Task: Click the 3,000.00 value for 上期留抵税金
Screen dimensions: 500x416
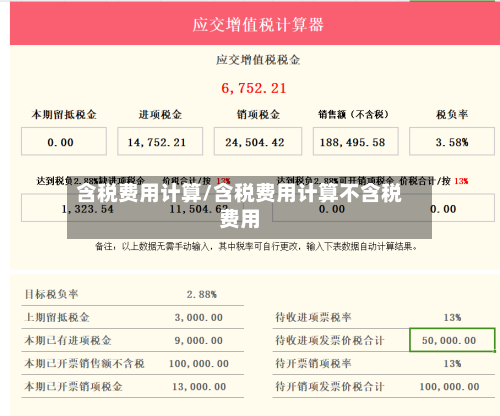Action: point(199,317)
